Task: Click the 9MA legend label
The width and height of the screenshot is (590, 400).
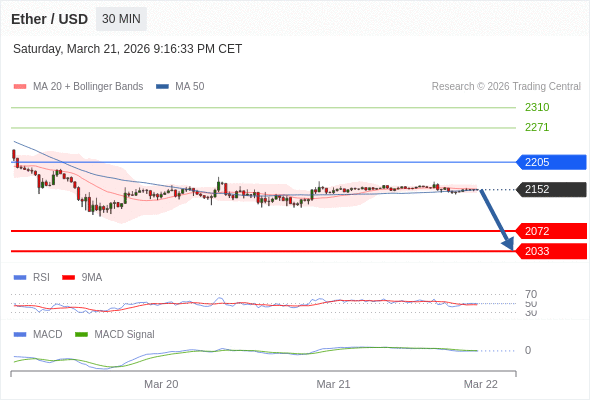Action: 92,277
